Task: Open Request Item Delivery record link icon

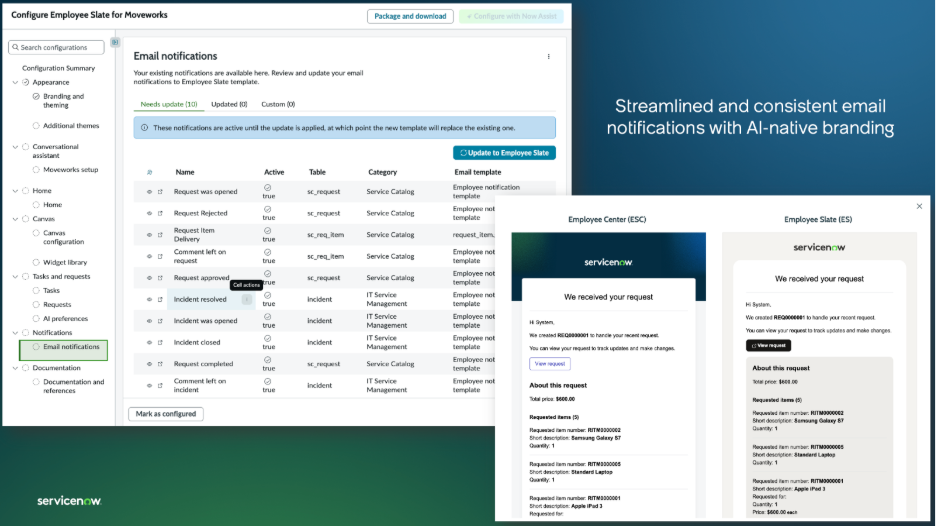Action: click(x=160, y=235)
